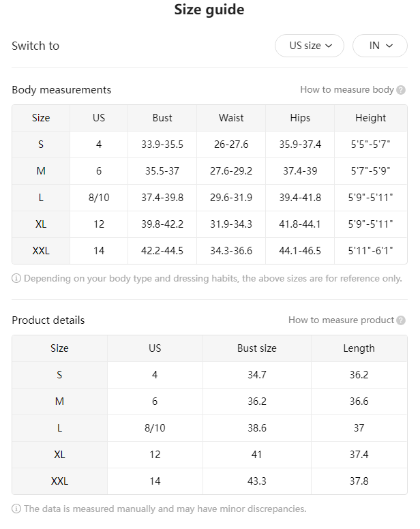Click the question mark icon beside measure product
This screenshot has height=529, width=420.
click(x=401, y=320)
